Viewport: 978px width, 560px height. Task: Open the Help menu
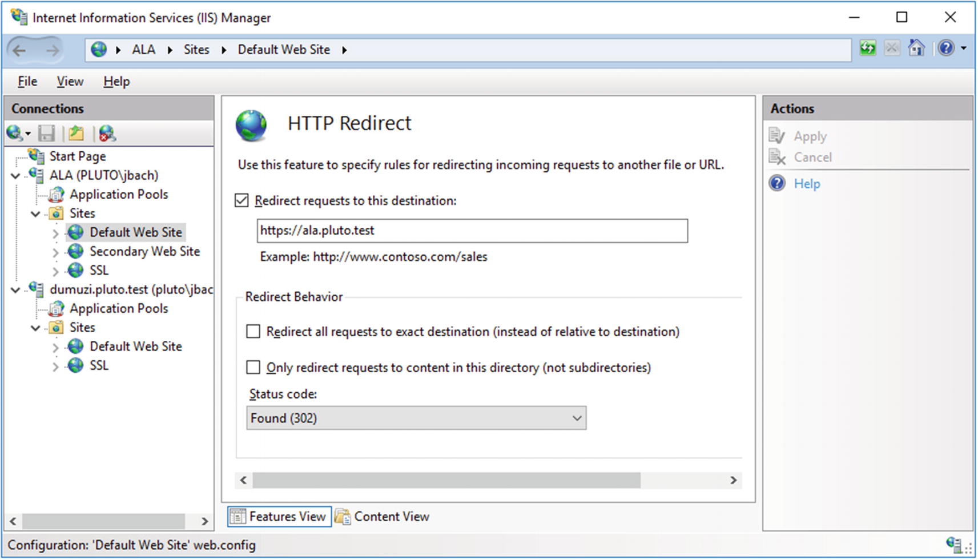coord(116,81)
